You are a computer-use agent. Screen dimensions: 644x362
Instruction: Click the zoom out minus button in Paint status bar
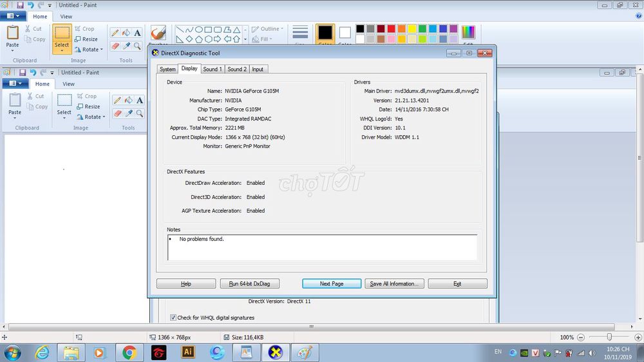point(581,338)
